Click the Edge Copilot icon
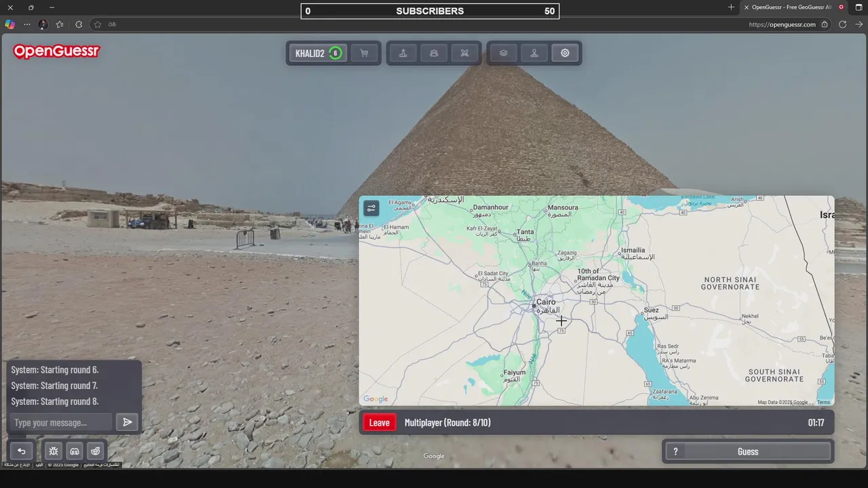 [9, 24]
